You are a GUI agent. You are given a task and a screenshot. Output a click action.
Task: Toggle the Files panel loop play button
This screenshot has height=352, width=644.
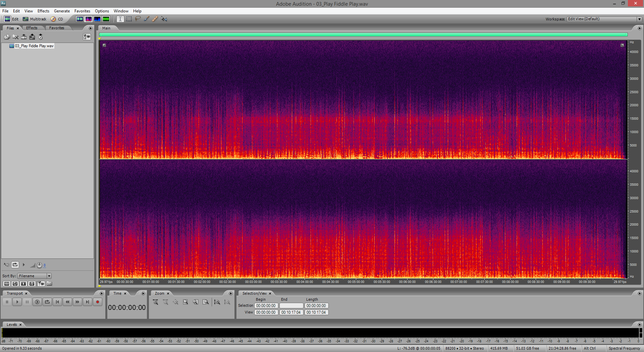point(15,265)
